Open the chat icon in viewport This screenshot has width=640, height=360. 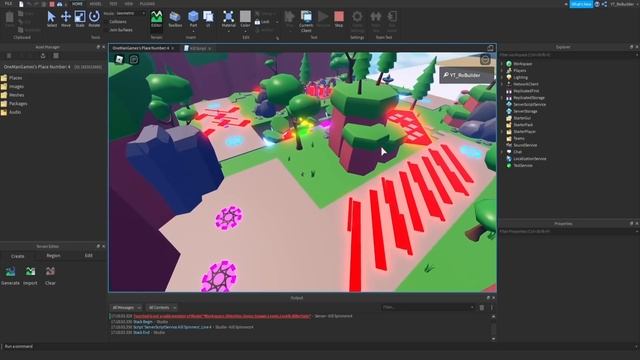click(x=134, y=60)
